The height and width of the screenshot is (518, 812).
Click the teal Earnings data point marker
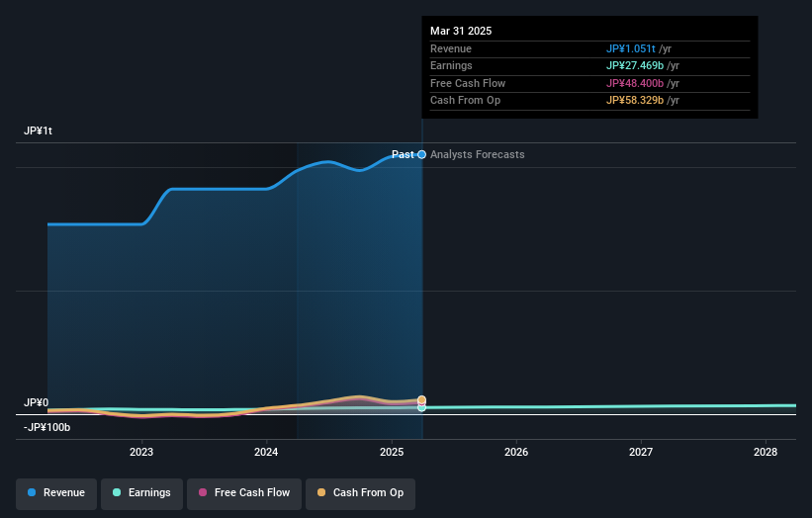coord(421,407)
